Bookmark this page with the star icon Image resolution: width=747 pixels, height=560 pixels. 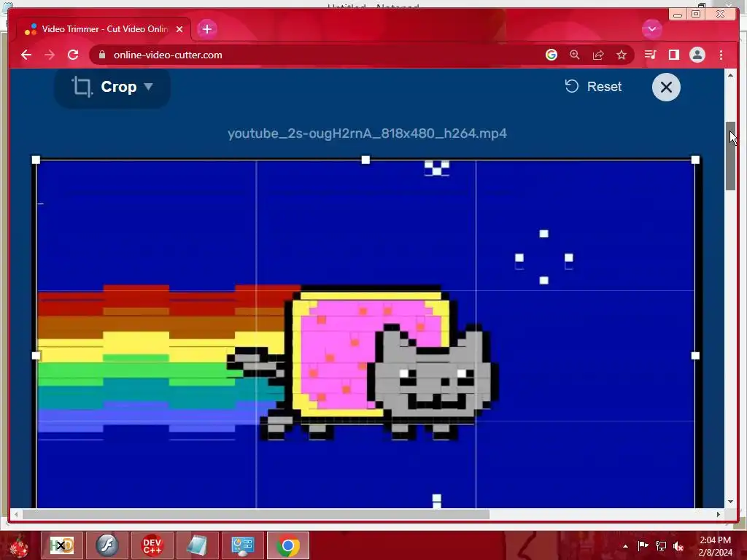622,55
